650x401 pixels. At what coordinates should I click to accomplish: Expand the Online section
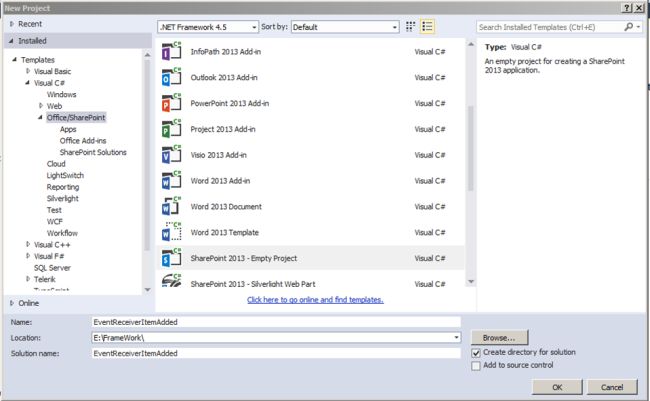(12, 303)
